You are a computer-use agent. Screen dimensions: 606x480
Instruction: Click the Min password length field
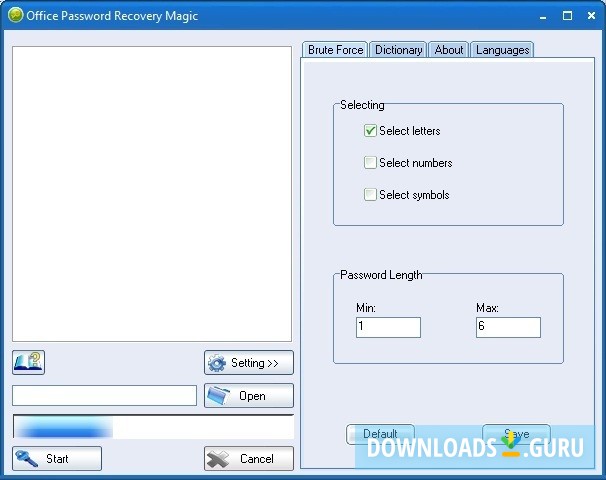(388, 327)
